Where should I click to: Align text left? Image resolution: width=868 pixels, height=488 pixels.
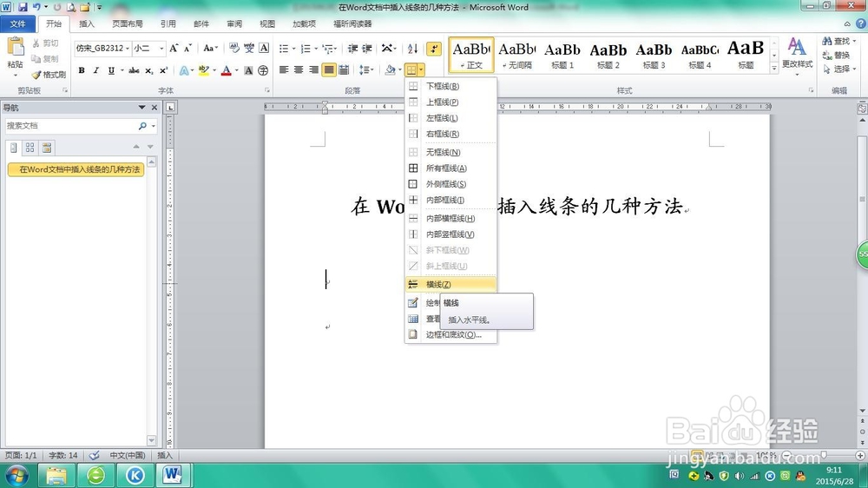click(x=284, y=69)
